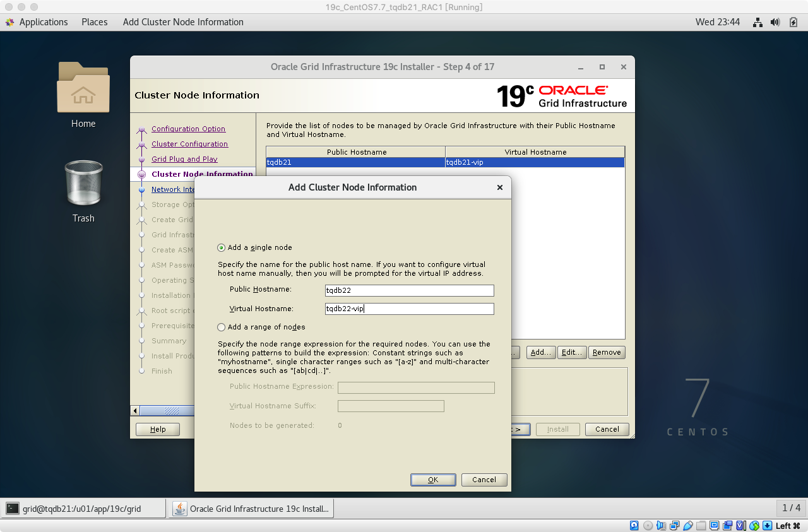The width and height of the screenshot is (808, 532).
Task: Confirm with the OK button
Action: pos(433,480)
